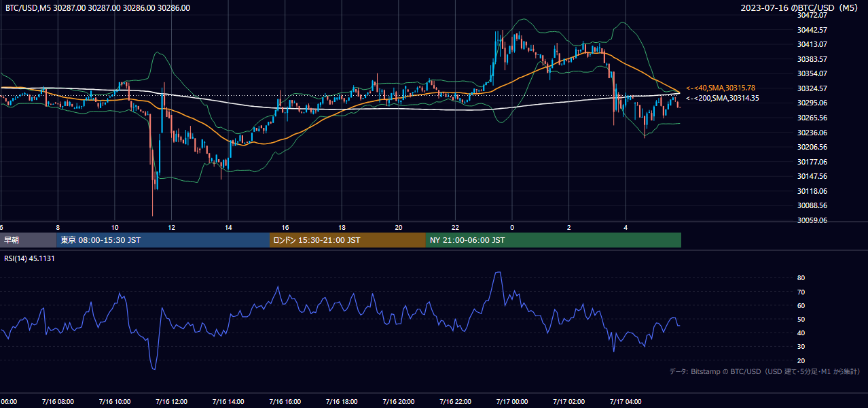The height and width of the screenshot is (408, 868).
Task: Click price axis value 30088.56
Action: 812,205
